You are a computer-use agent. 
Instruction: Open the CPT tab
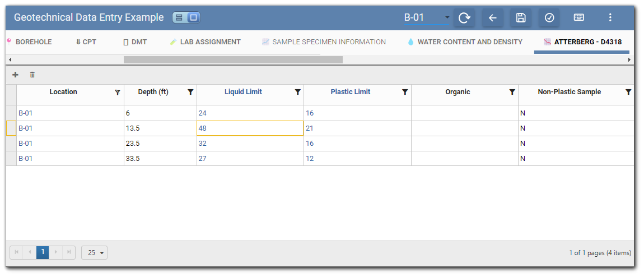click(x=86, y=42)
